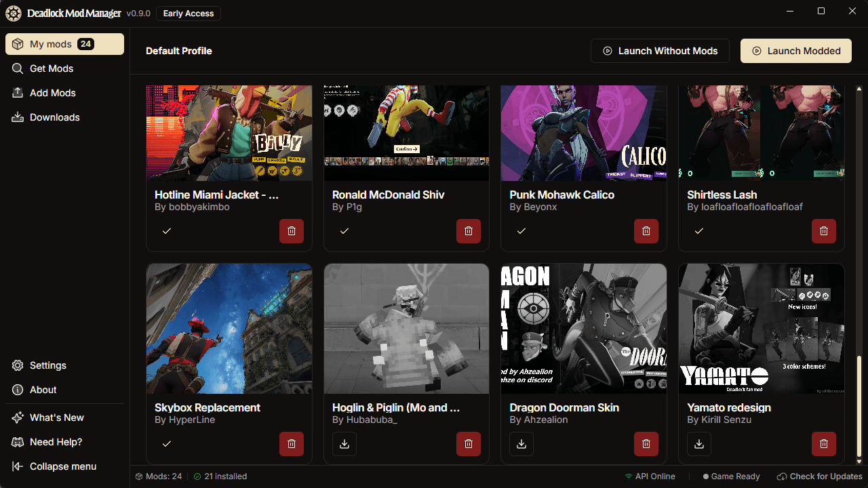The height and width of the screenshot is (488, 868).
Task: Click Launch Without Mods button
Action: click(659, 51)
